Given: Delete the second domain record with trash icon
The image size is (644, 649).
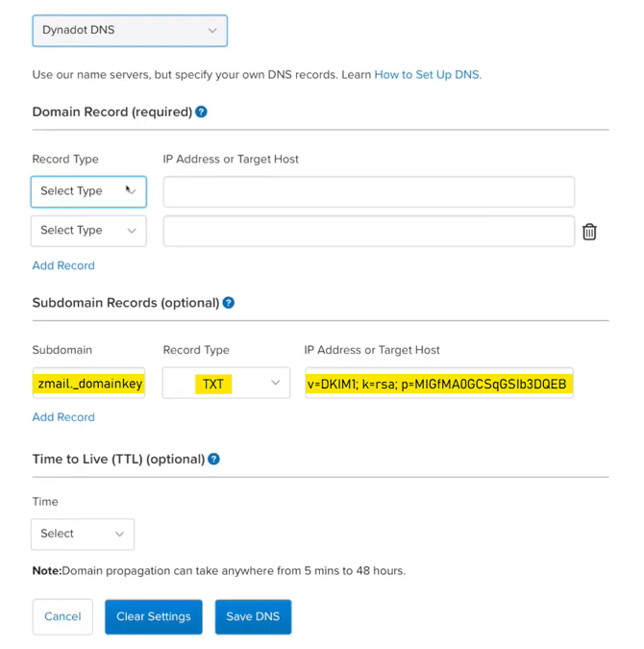Looking at the screenshot, I should tap(589, 232).
